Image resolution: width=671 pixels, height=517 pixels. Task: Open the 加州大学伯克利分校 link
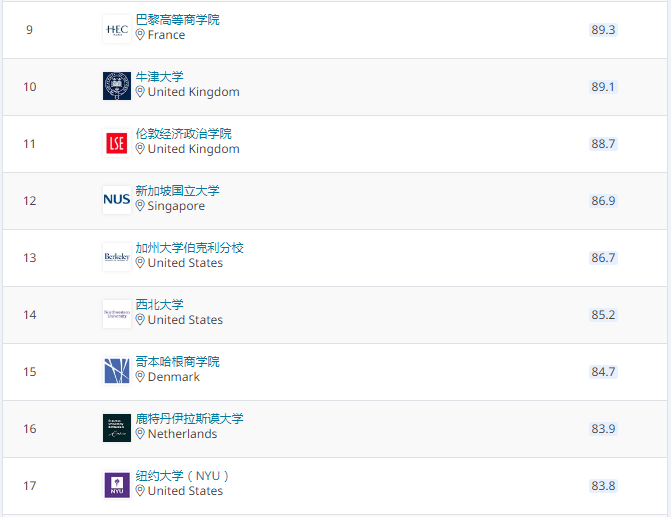coord(190,247)
